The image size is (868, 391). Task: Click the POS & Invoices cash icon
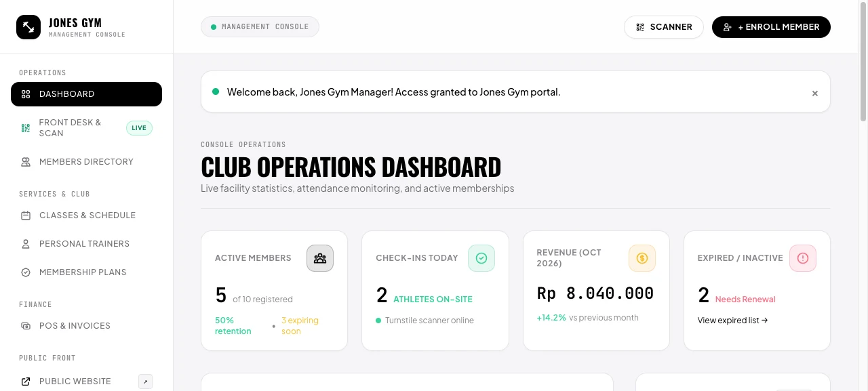26,326
